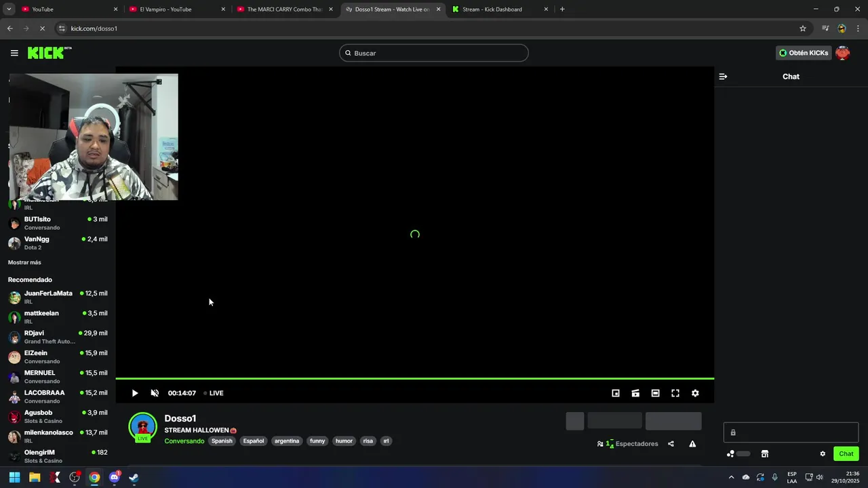Open milenkanolasco recommended channel
Screen dimensions: 868x488
coord(58,436)
